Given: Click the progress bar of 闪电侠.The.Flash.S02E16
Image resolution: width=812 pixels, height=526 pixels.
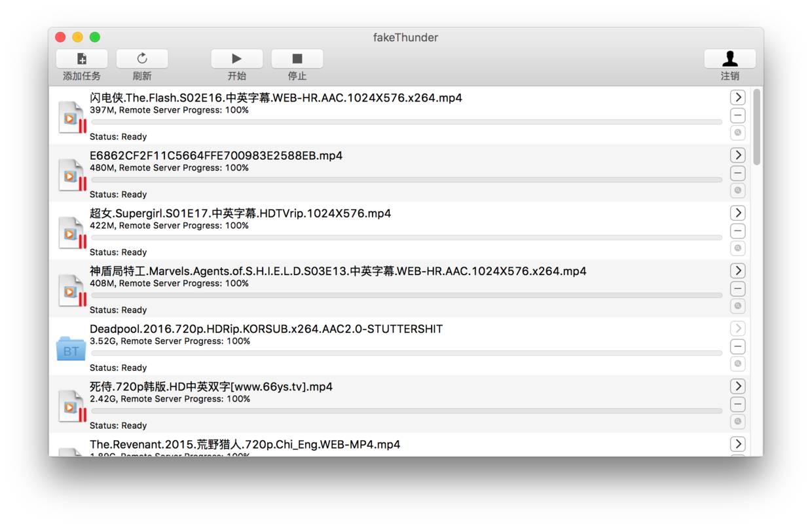Looking at the screenshot, I should 407,122.
